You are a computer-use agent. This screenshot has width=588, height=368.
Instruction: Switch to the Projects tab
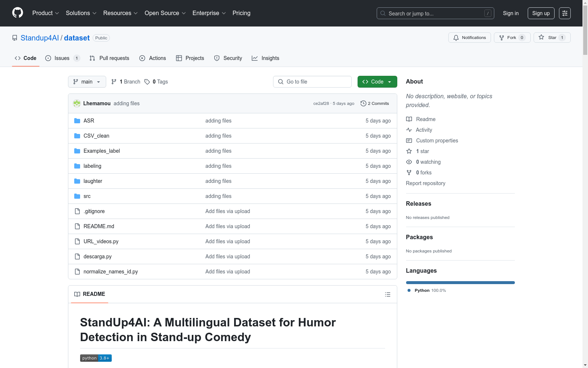pos(190,58)
